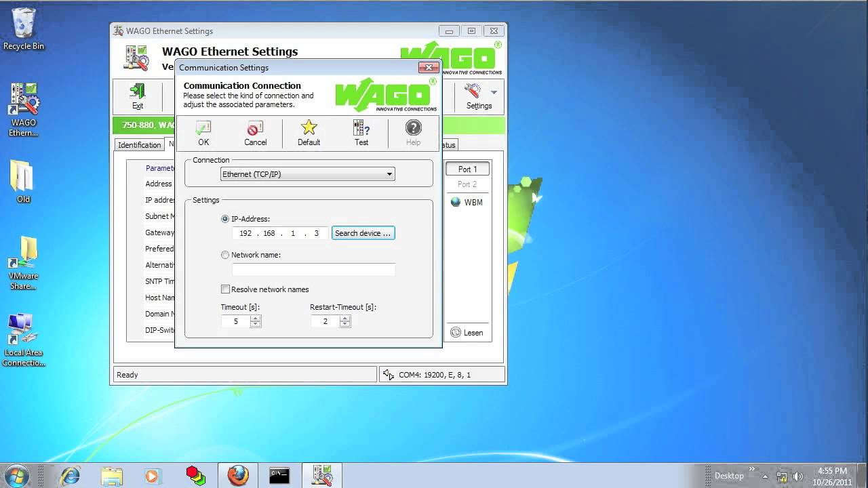Viewport: 868px width, 488px height.
Task: Select the Network name radio button
Action: [225, 255]
